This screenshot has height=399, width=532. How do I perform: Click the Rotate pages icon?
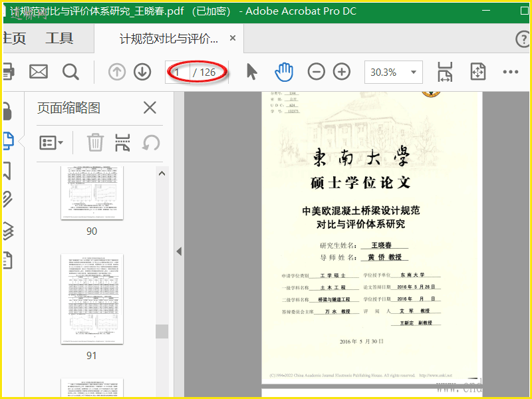click(x=151, y=143)
